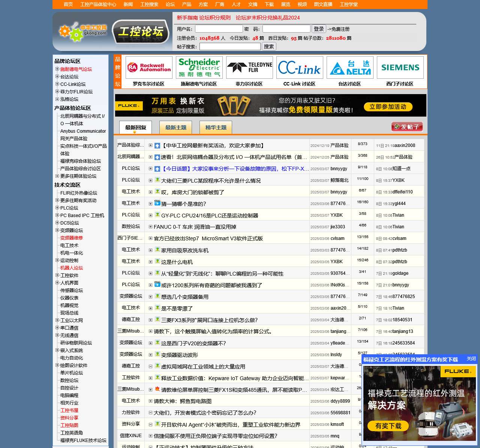Expand the 更多往期体验论坛 sidebar node
Image resolution: width=480 pixels, height=448 pixels.
(x=57, y=176)
